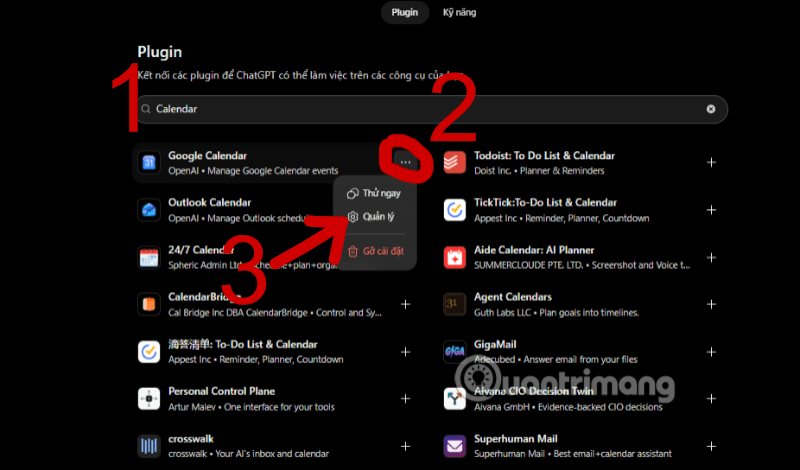Click the Quản lý gear icon
The width and height of the screenshot is (800, 470).
tap(353, 217)
